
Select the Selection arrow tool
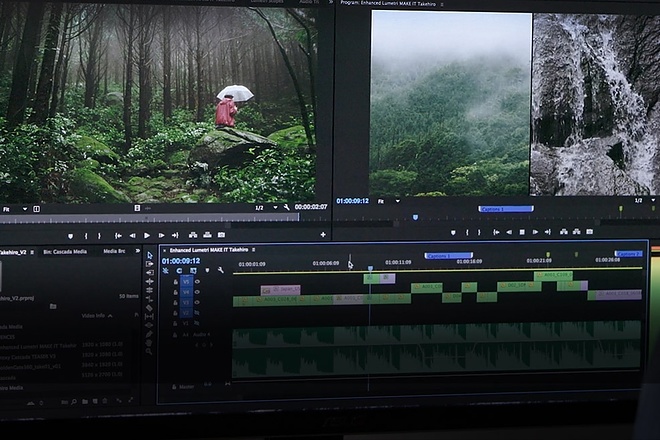click(150, 256)
